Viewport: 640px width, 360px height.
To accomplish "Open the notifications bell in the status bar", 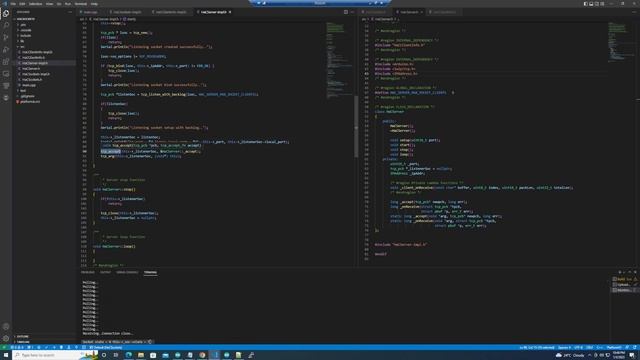I will pyautogui.click(x=635, y=347).
